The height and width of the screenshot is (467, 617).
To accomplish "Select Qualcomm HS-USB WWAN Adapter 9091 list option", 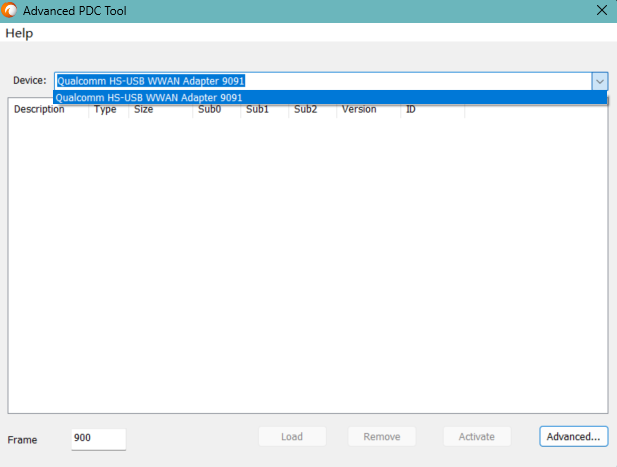I will pyautogui.click(x=330, y=98).
